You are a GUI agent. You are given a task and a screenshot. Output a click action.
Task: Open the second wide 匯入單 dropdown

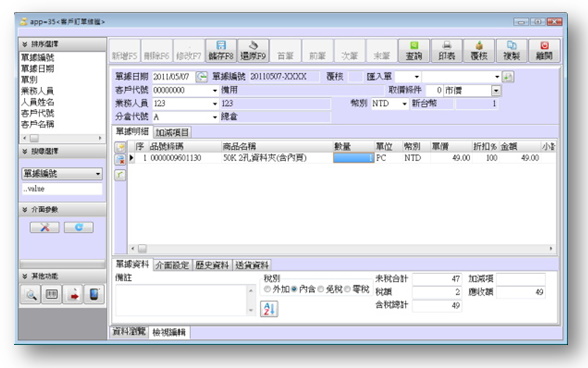coord(497,77)
